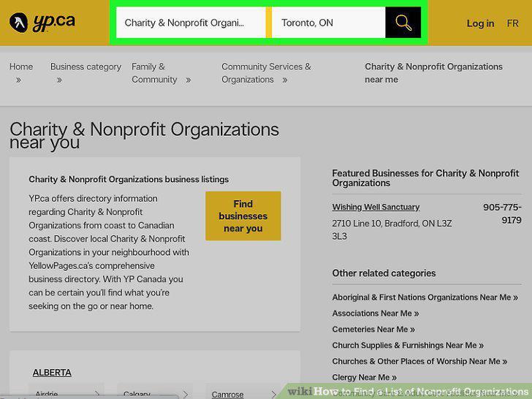532x399 pixels.
Task: Click the Charity & Nonprofit search keyword field
Action: pos(191,23)
